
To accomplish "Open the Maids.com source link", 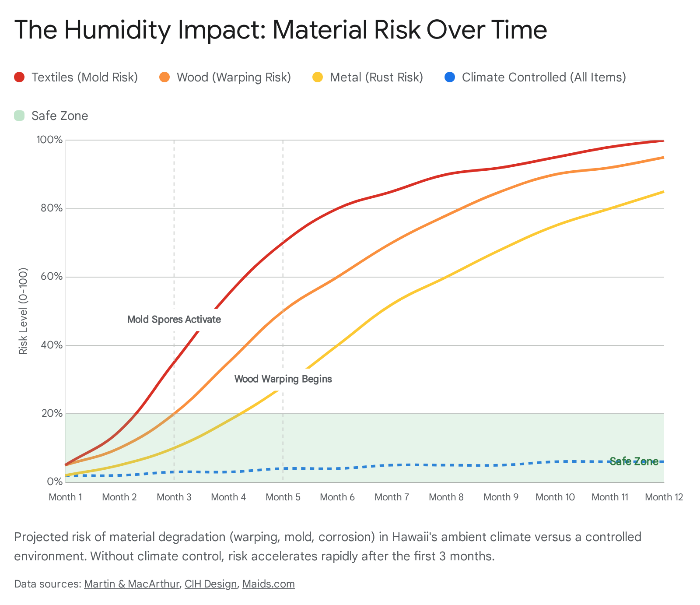I will 268,584.
